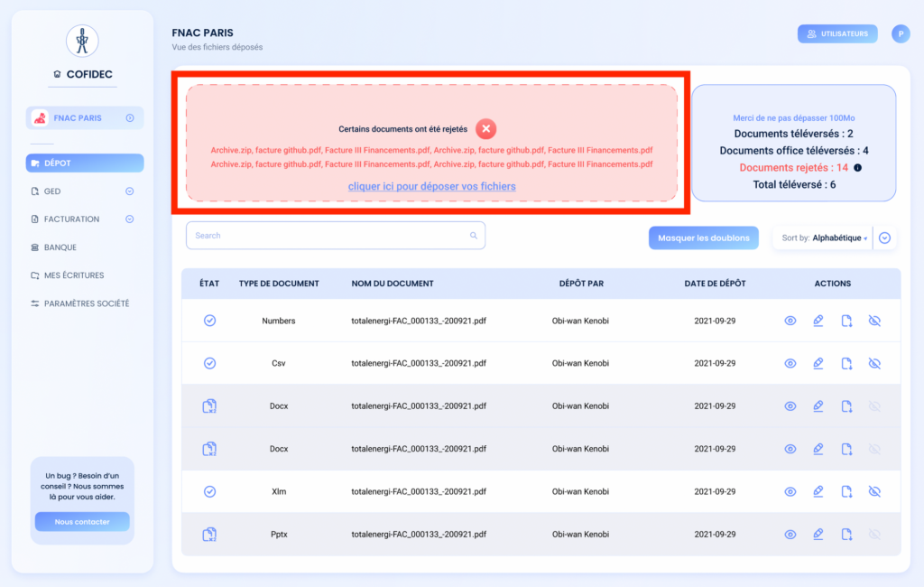Click the duplicate status icon of the first Docx row
This screenshot has width=924, height=587.
click(209, 405)
